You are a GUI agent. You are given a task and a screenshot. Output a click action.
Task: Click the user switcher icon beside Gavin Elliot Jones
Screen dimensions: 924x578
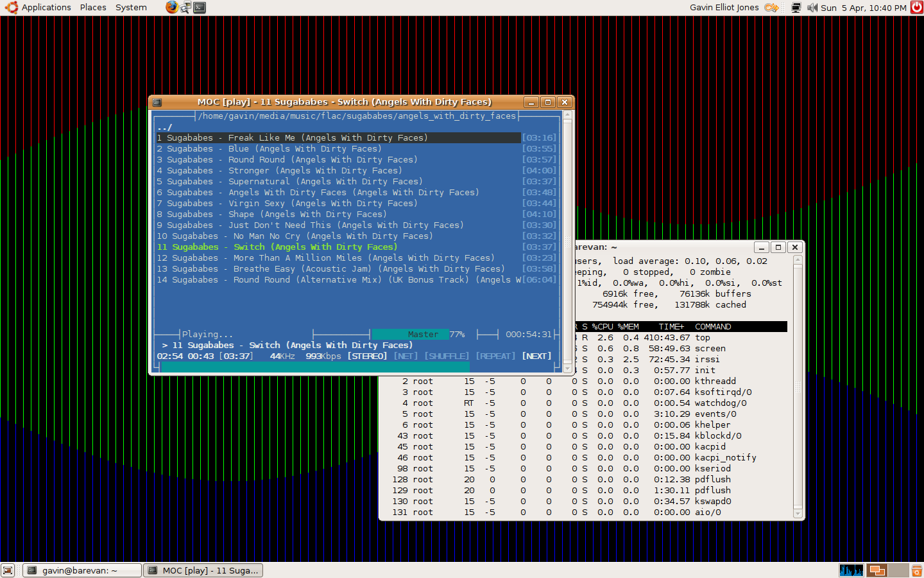coord(771,8)
